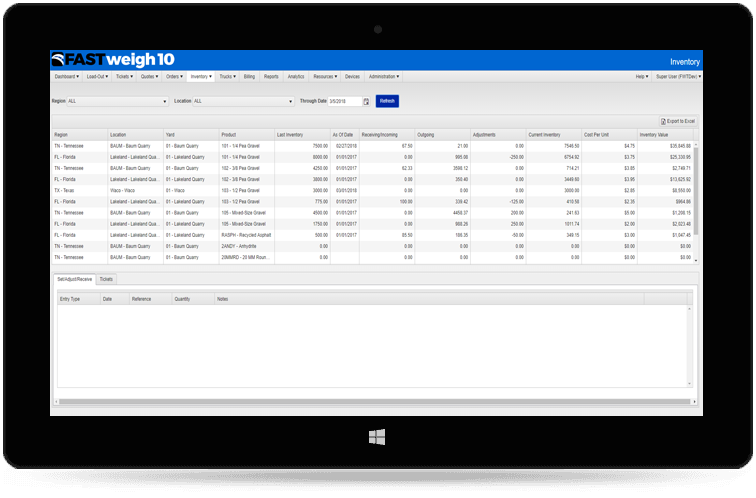Click the FASTweigh 10 logo
Viewport: 756px width, 498px height.
click(x=113, y=59)
